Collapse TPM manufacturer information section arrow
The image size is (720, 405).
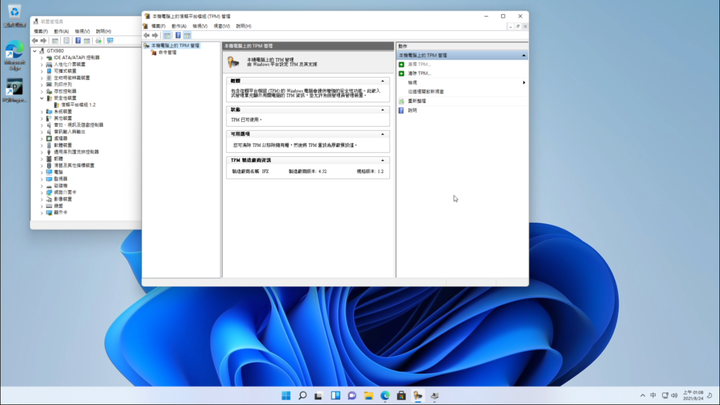(382, 161)
